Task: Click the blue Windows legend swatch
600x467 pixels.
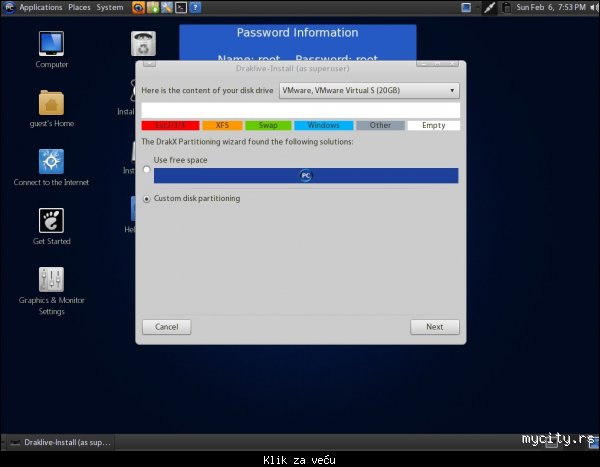Action: (x=323, y=125)
